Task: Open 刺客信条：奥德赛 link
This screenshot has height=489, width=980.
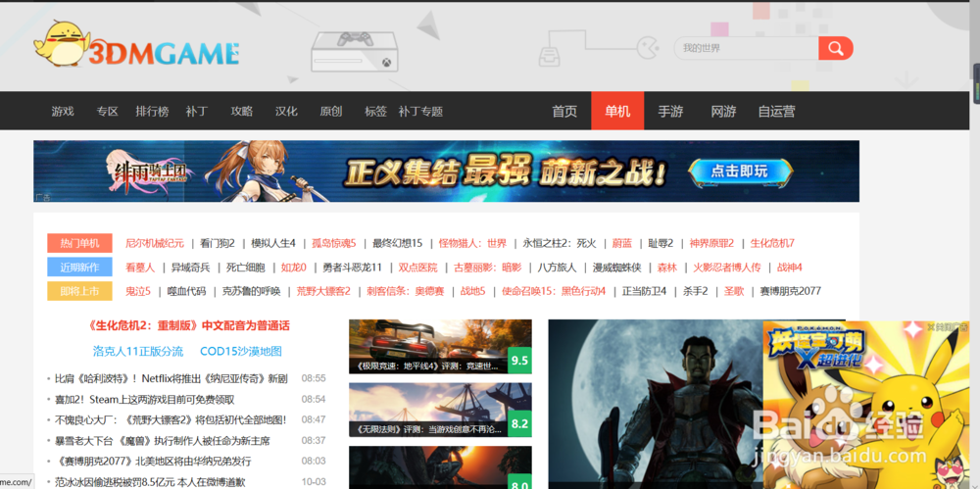Action: point(405,291)
